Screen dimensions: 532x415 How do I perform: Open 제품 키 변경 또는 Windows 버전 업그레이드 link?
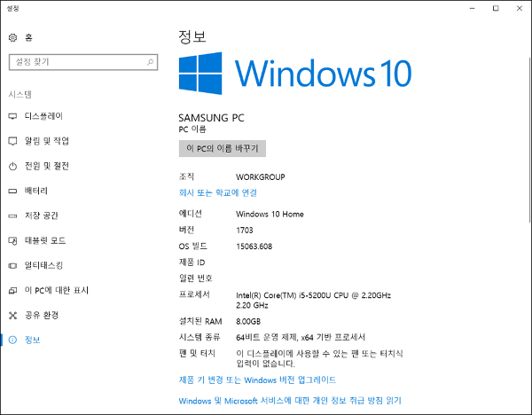(257, 380)
